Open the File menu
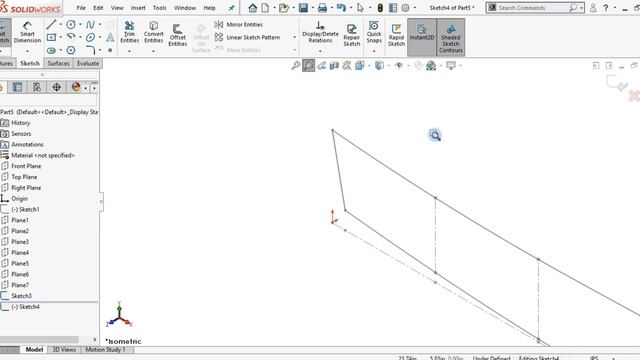This screenshot has height=360, width=640. click(81, 8)
